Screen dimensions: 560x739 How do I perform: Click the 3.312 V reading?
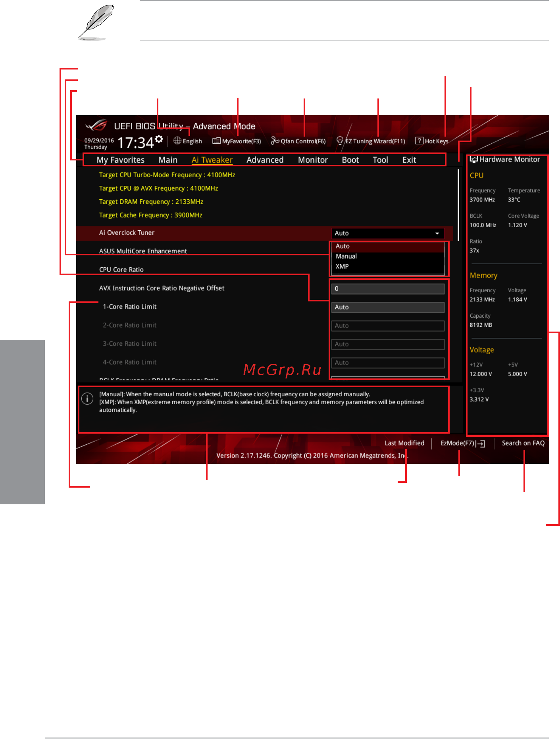click(x=479, y=399)
